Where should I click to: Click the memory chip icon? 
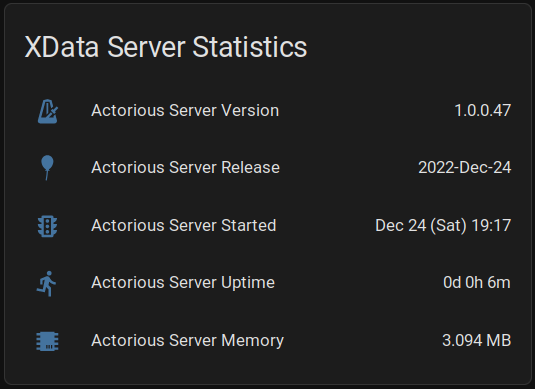click(47, 341)
